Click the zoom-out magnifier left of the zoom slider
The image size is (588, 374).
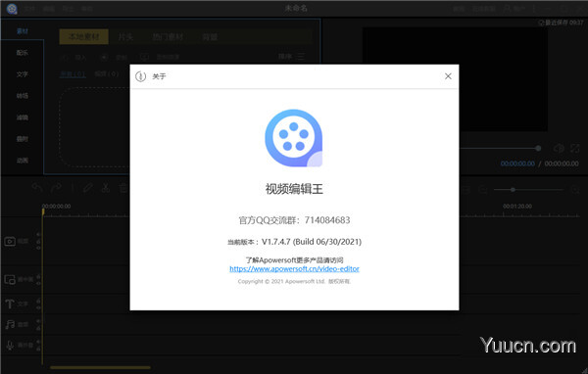484,190
